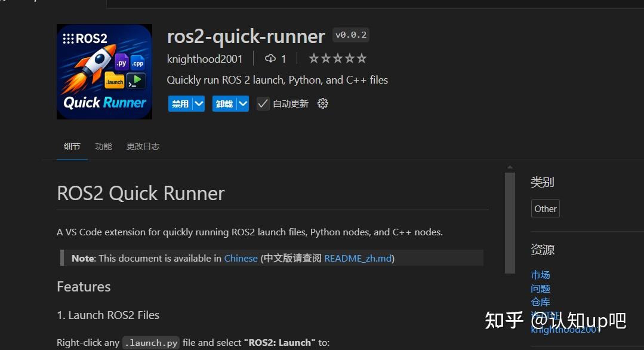644x350 pixels.
Task: Expand the 禁用 dropdown arrow
Action: [199, 103]
